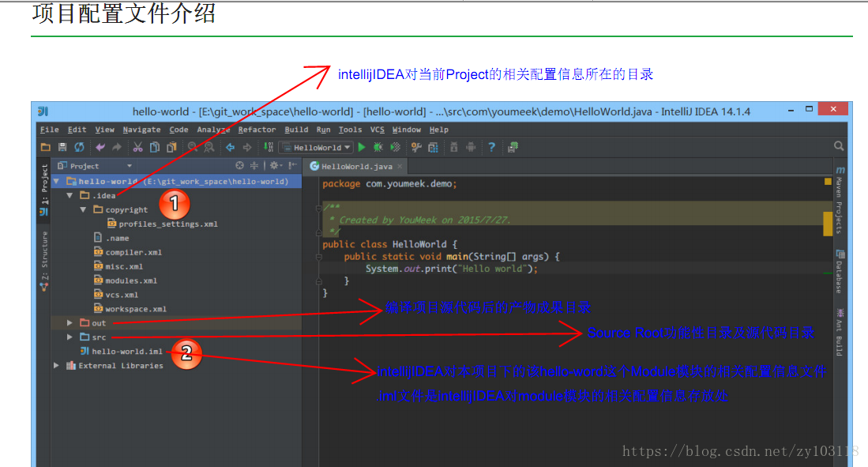
Task: Click the Forward navigation arrow
Action: (x=247, y=147)
